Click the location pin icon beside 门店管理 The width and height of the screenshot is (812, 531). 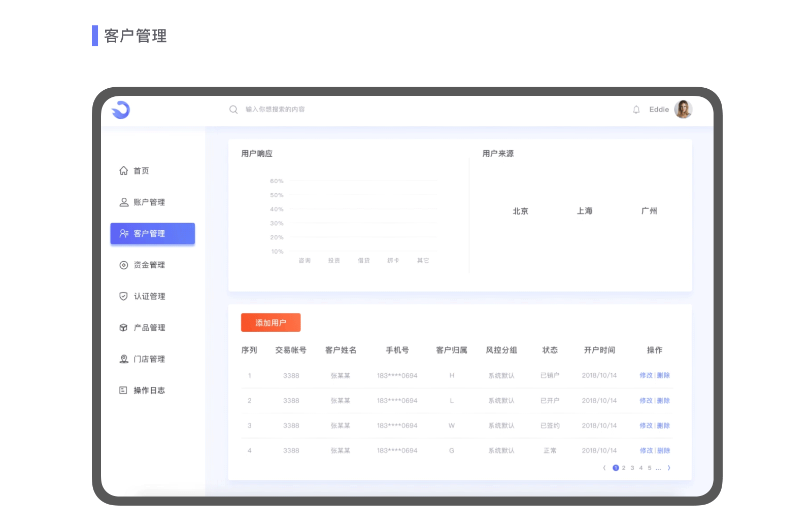pos(123,359)
